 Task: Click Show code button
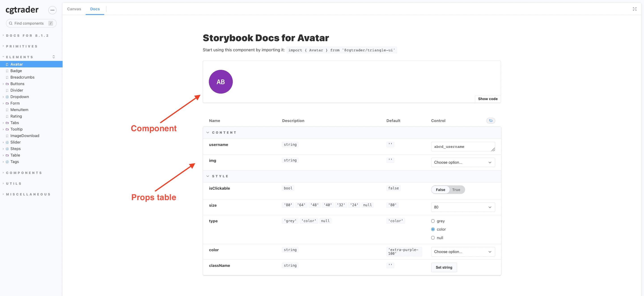coord(487,99)
